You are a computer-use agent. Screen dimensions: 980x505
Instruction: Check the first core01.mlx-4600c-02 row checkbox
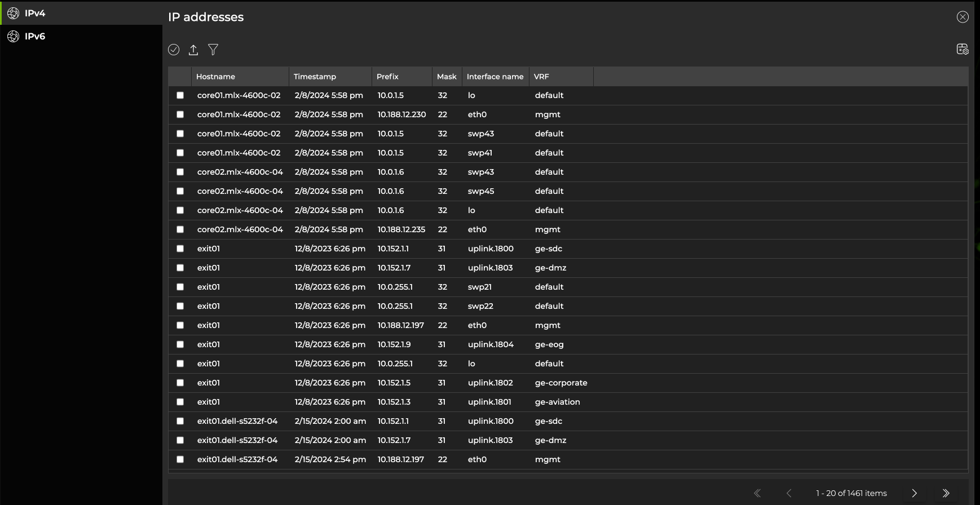180,95
